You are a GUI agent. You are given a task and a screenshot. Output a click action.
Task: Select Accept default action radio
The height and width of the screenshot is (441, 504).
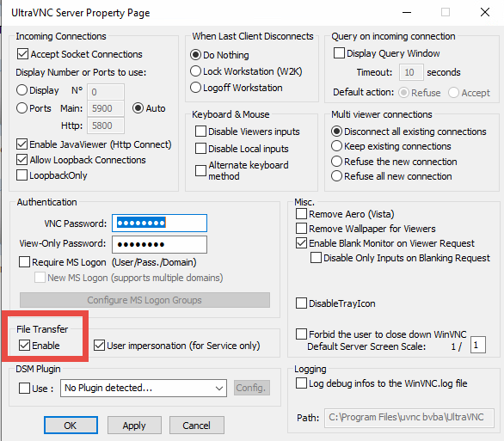pos(453,93)
